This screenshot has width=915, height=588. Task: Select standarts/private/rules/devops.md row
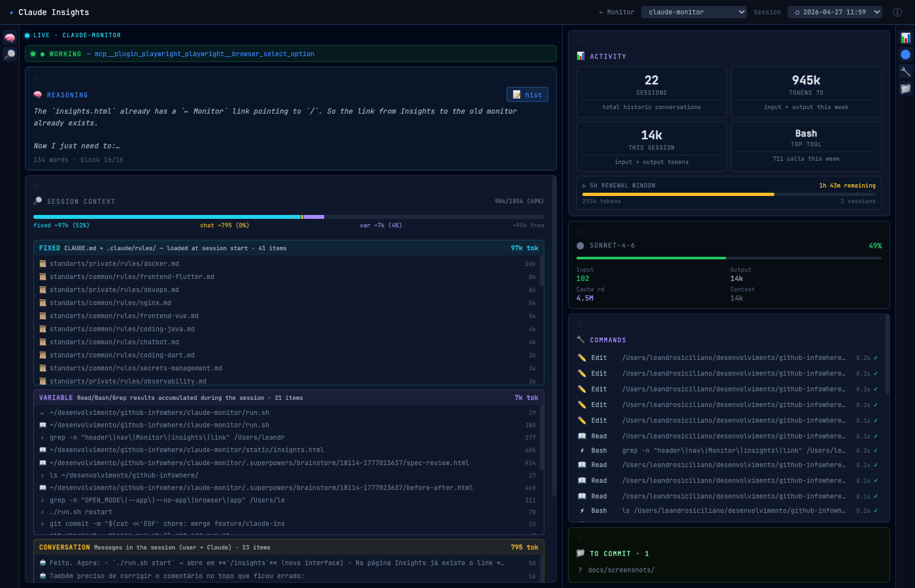tap(288, 290)
